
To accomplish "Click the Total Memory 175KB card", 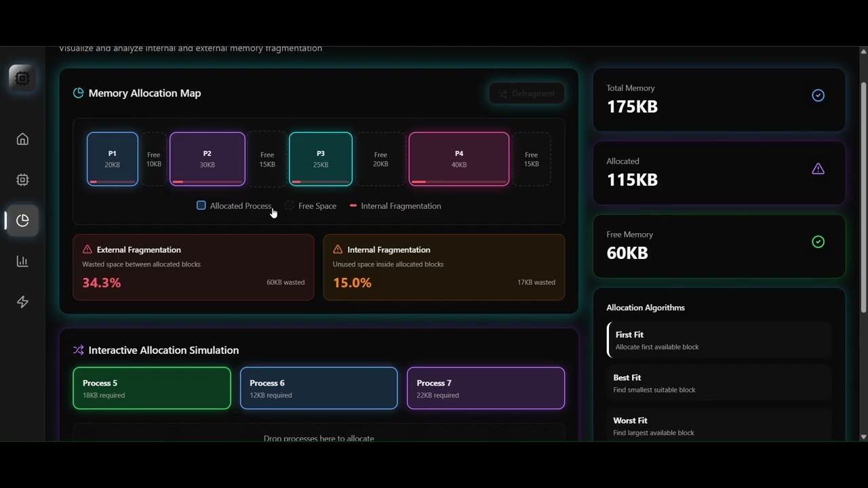I will [x=719, y=100].
